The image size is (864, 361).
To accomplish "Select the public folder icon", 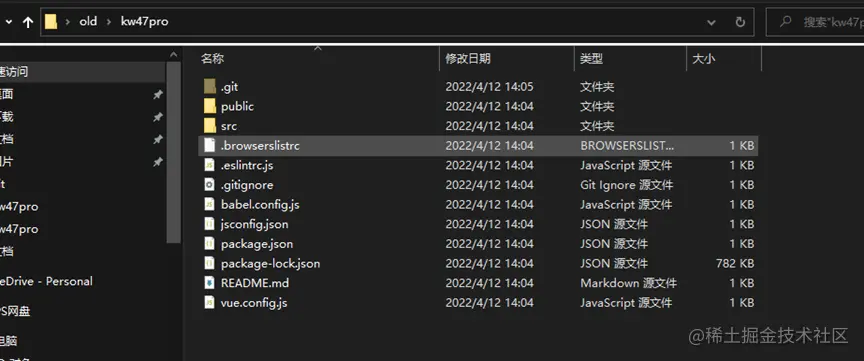I will [209, 106].
